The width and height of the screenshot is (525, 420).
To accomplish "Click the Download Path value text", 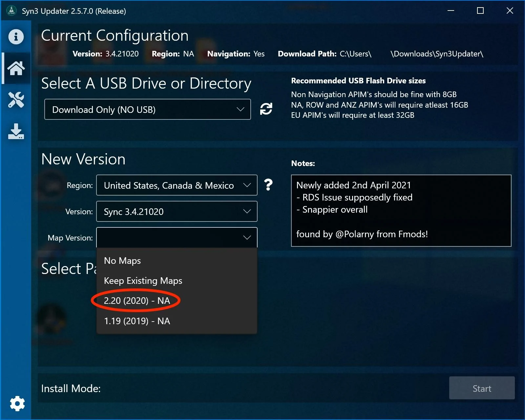I will pyautogui.click(x=411, y=54).
